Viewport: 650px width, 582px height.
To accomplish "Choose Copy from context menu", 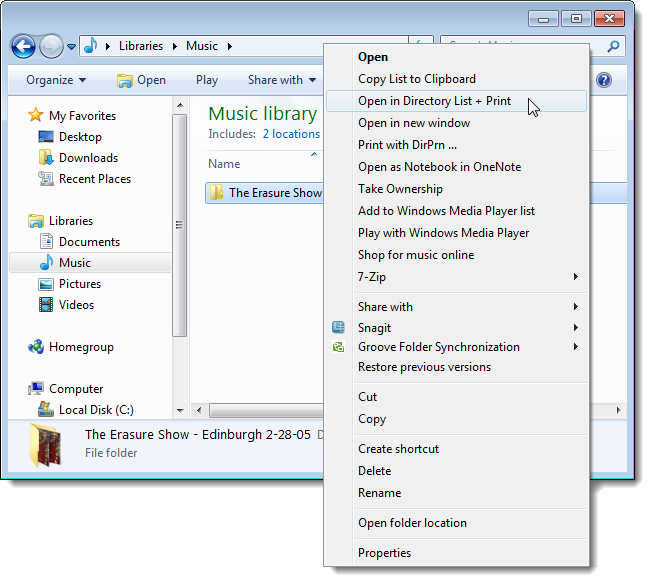I will [456, 419].
